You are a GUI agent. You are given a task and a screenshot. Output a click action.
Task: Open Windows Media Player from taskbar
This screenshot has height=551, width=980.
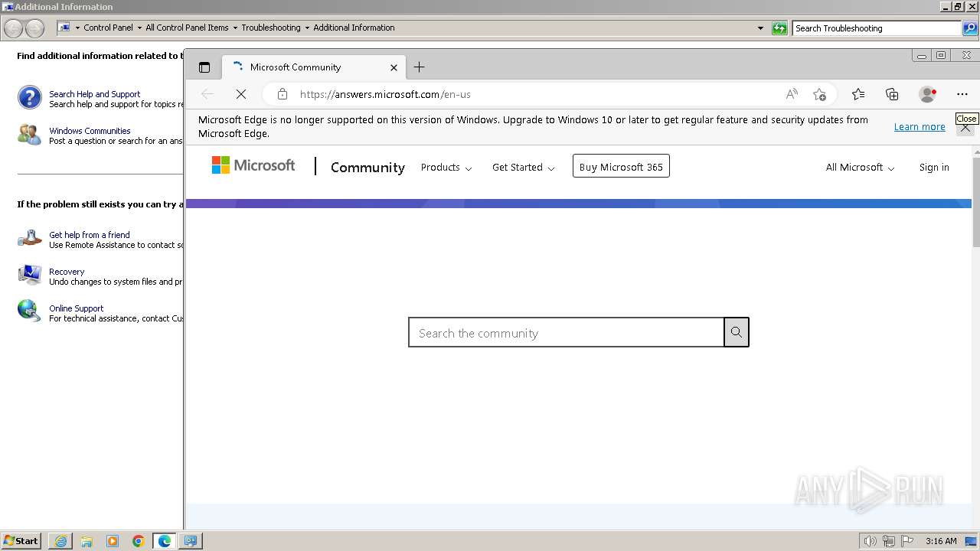coord(113,541)
